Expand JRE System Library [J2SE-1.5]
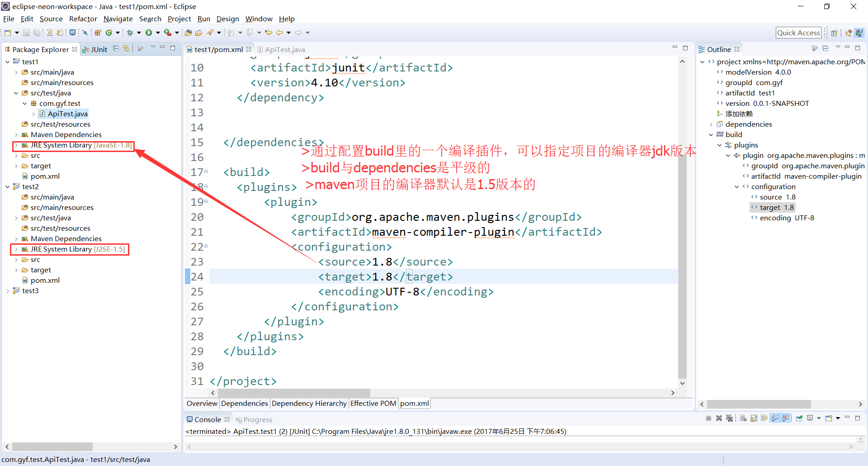Image resolution: width=868 pixels, height=466 pixels. 16,249
